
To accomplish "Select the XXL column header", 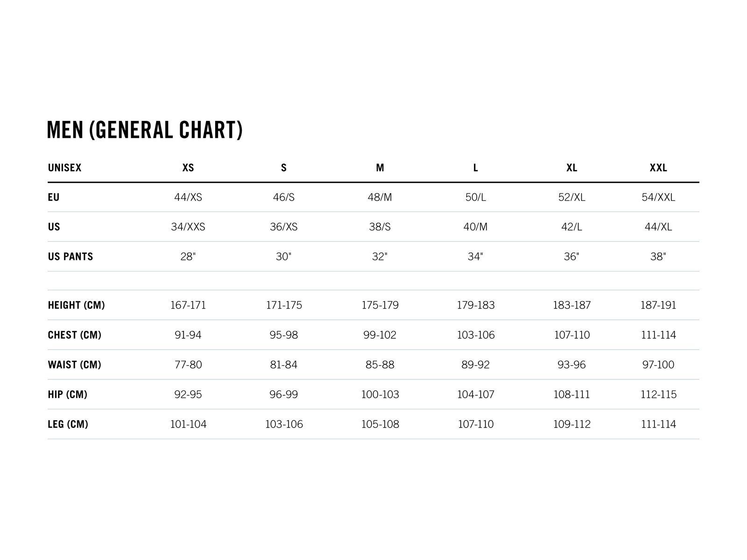I will pos(658,168).
